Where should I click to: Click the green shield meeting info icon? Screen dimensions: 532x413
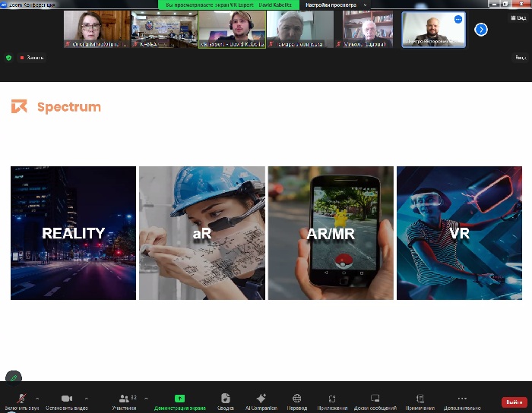pyautogui.click(x=8, y=57)
